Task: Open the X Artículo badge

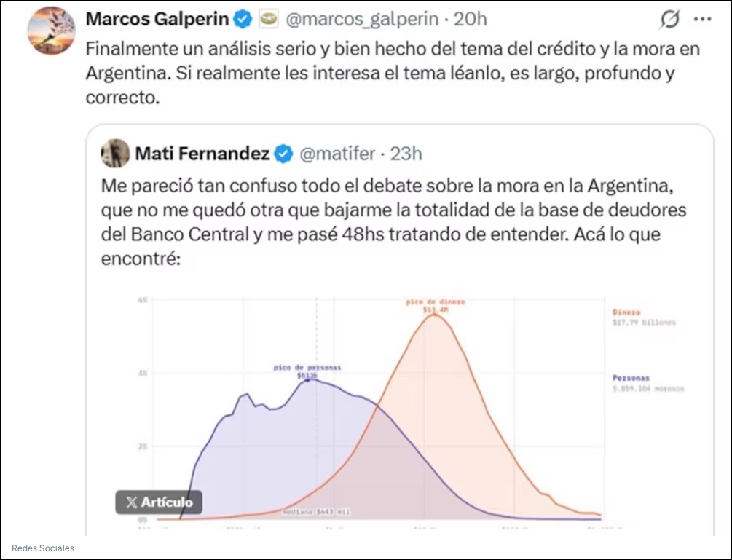Action: pyautogui.click(x=159, y=502)
